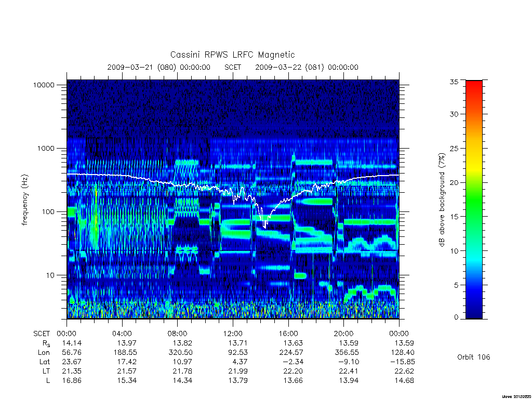Viewport: 532px width, 399px height.
Task: Click the 20 colorbar tick label
Action: (454, 182)
